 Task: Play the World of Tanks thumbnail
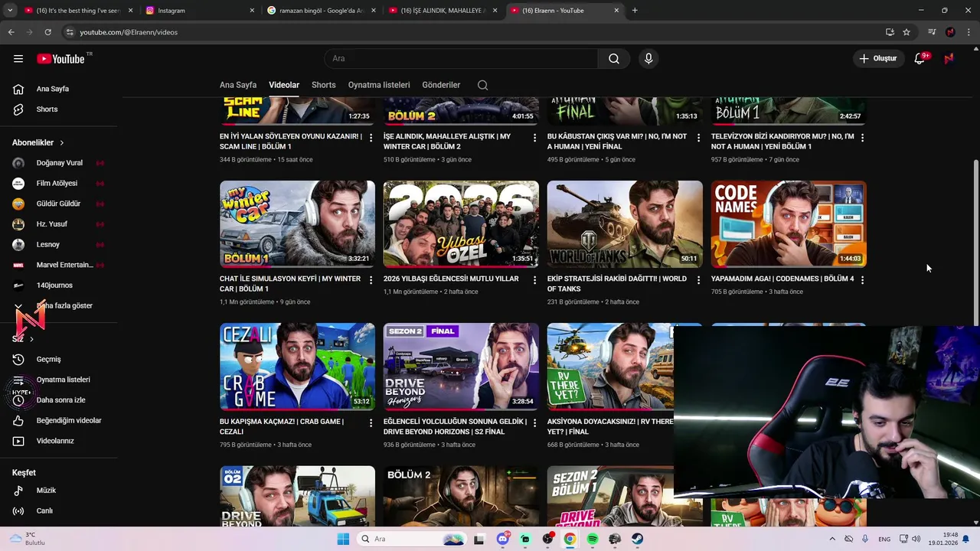point(625,223)
